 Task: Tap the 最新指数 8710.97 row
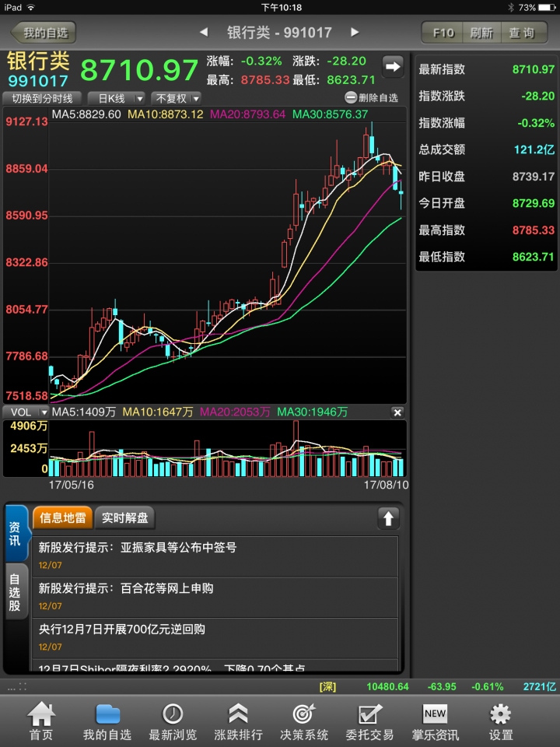(x=486, y=69)
